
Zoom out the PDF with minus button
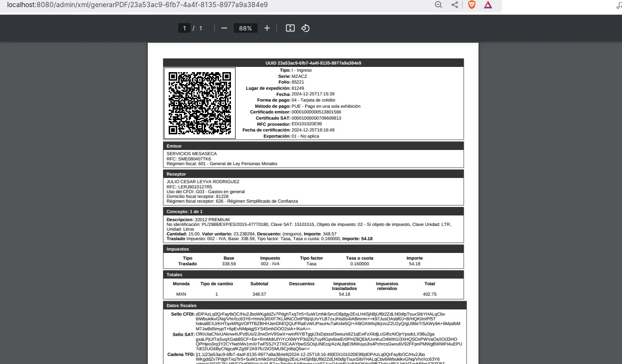pos(224,28)
